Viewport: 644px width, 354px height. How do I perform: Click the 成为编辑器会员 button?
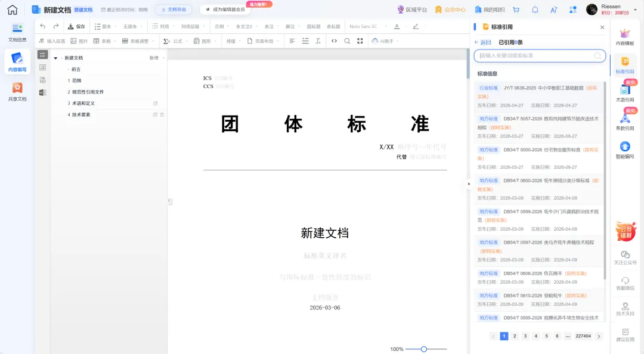click(225, 10)
